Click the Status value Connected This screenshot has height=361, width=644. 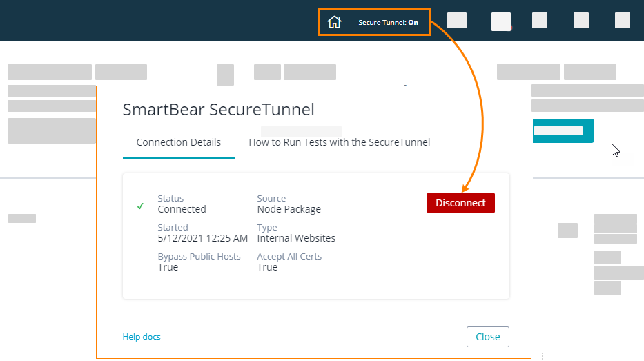click(182, 209)
